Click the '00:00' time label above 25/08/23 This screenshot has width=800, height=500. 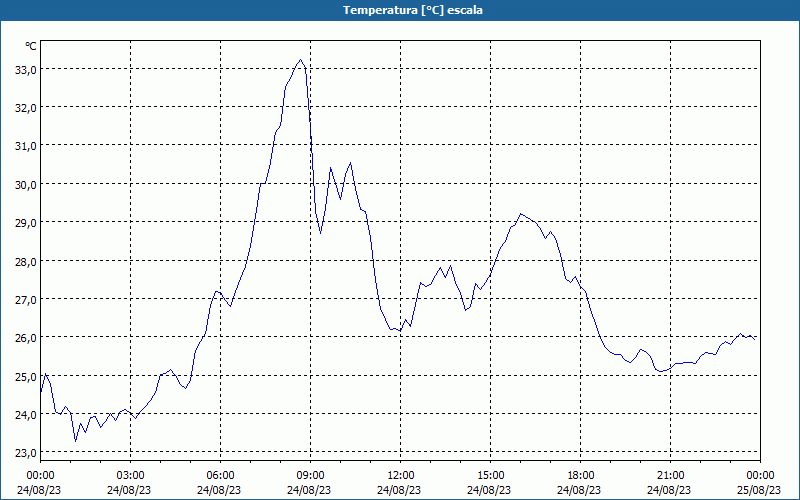760,476
